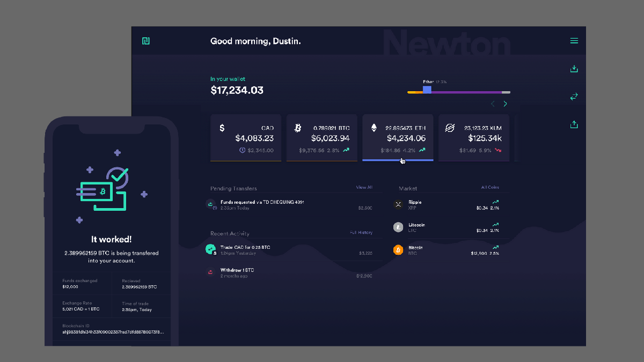Click the dollar sign icon on CAD card
The image size is (644, 362).
pos(222,128)
